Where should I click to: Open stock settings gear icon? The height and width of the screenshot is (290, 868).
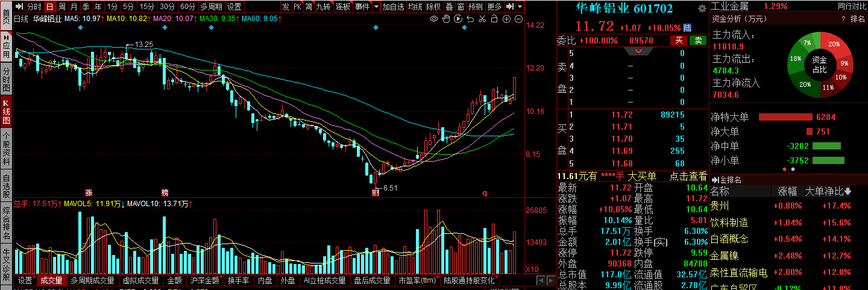702,9
